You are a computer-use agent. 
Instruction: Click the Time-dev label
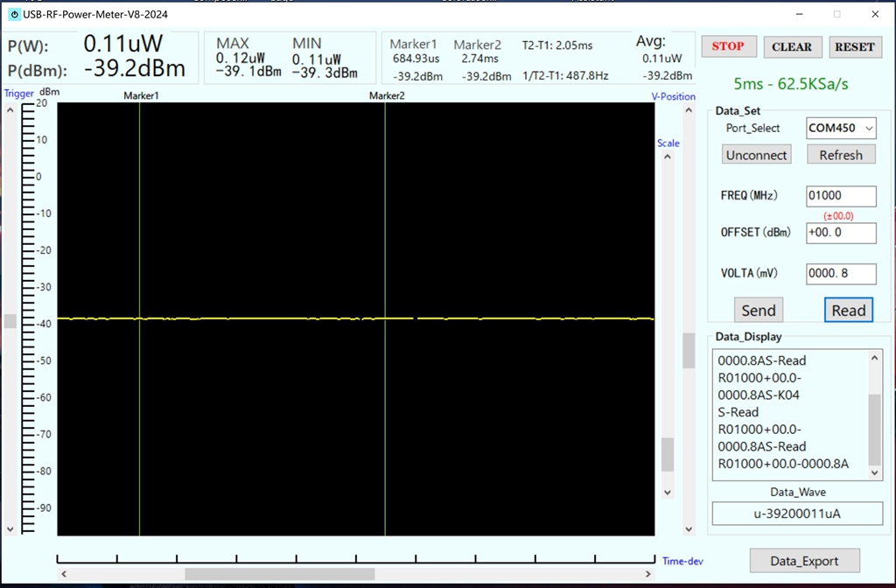pos(682,561)
